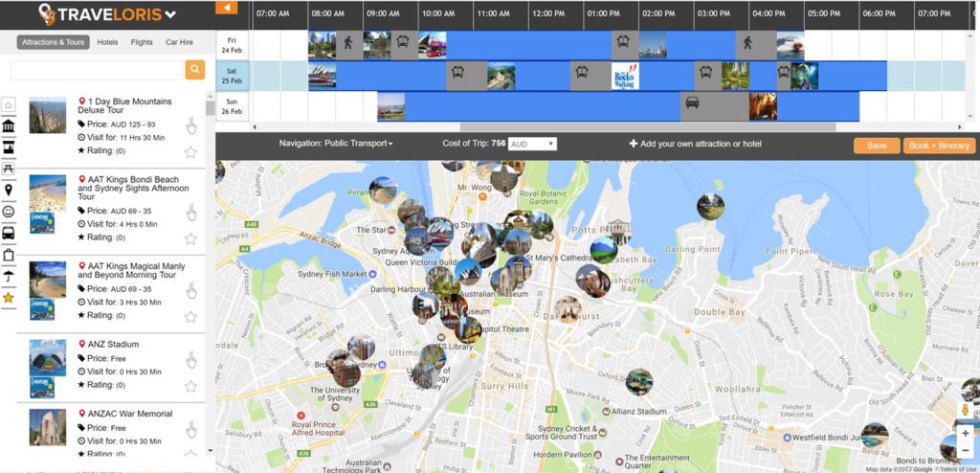Open Rocks Walking tour thumbnail on Saturday
Image resolution: width=980 pixels, height=473 pixels.
[x=625, y=76]
